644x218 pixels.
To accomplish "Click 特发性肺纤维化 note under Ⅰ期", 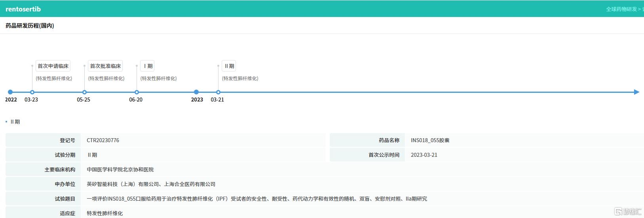I will 159,78.
